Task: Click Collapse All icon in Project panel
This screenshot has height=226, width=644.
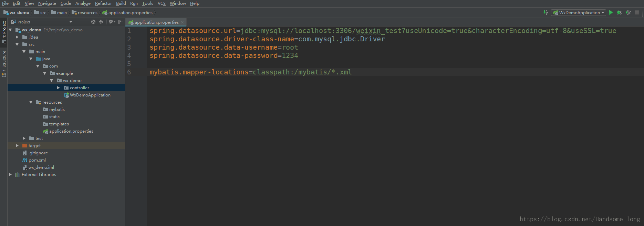Action: pos(101,22)
